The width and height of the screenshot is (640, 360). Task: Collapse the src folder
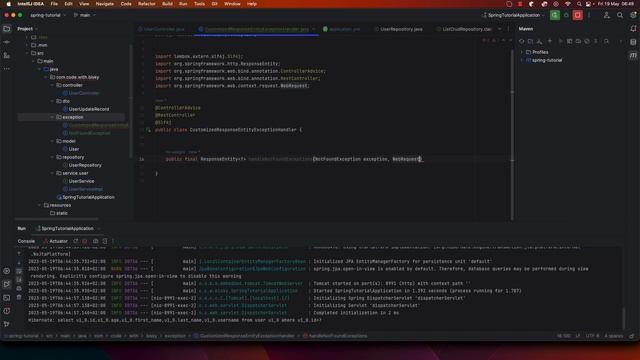27,53
